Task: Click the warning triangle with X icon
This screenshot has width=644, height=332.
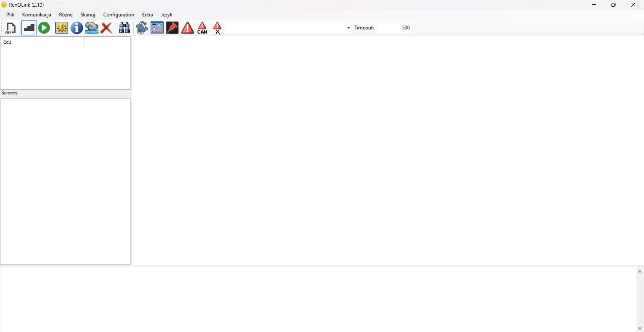Action: click(218, 28)
